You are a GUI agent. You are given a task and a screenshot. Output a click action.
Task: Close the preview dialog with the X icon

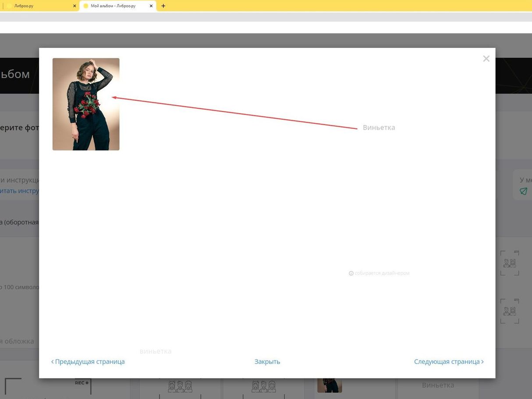(486, 59)
